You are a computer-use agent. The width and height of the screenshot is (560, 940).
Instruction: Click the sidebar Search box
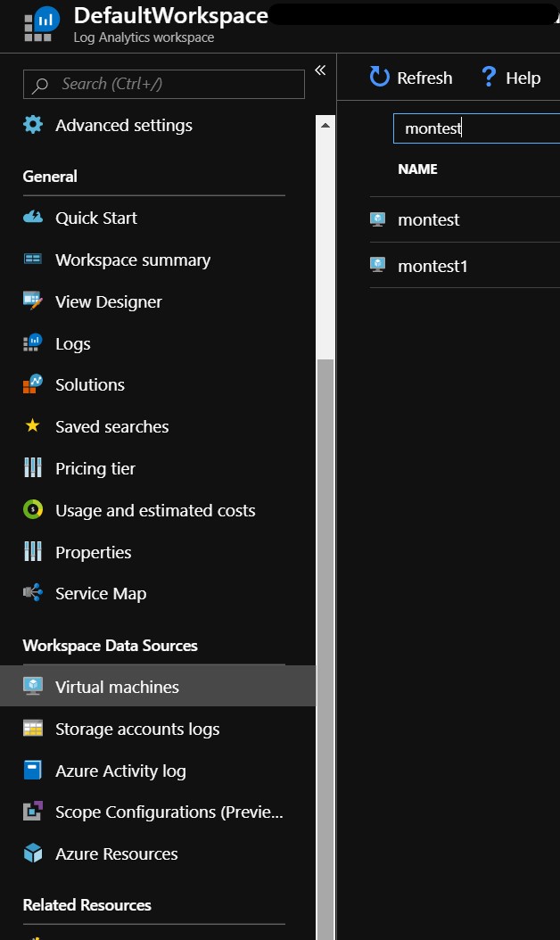(x=164, y=84)
